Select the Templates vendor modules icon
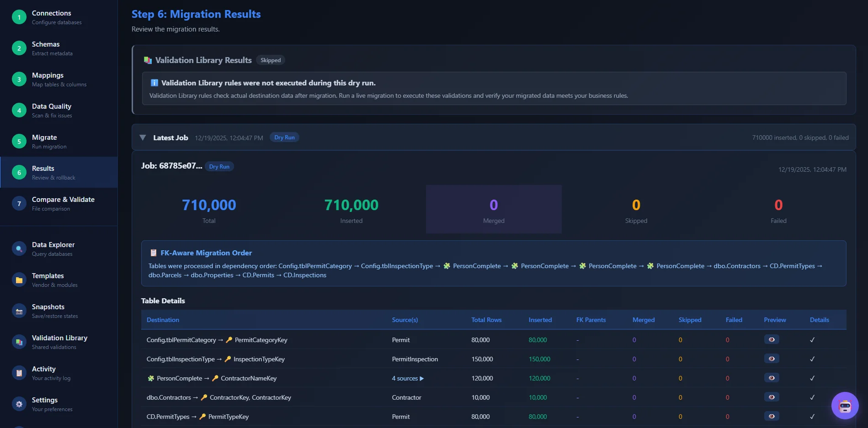This screenshot has width=868, height=428. coord(18,280)
